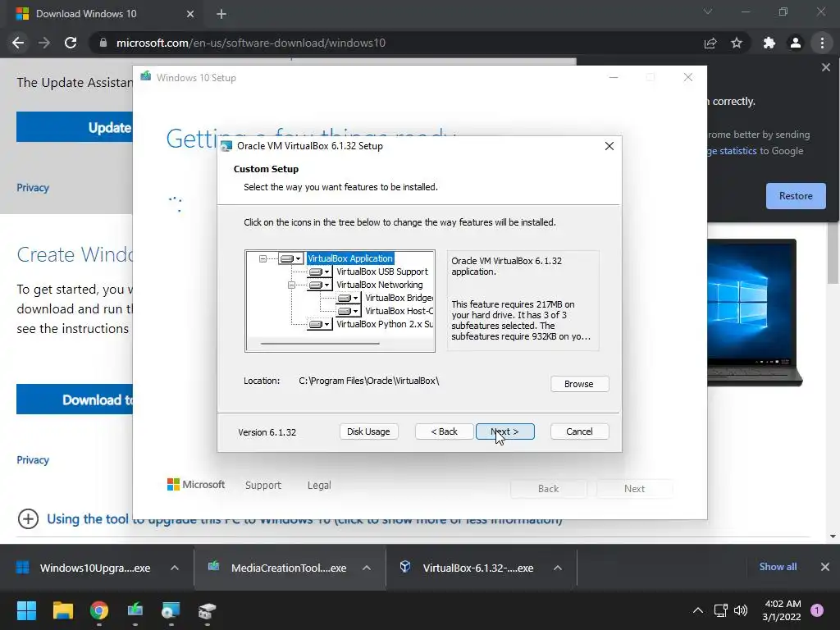
Task: Open a new Chrome tab
Action: coord(221,14)
